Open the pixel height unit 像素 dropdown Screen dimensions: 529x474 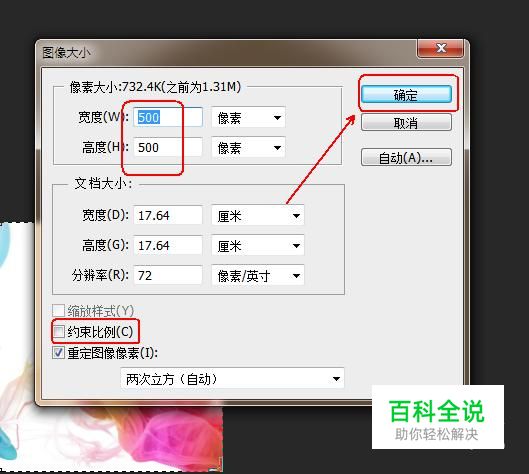(x=249, y=147)
